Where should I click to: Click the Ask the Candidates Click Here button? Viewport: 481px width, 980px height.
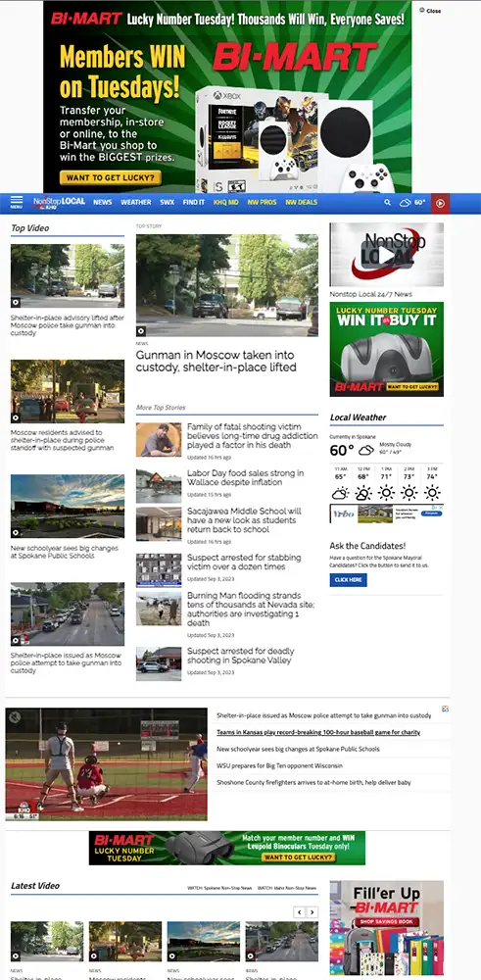[x=348, y=580]
